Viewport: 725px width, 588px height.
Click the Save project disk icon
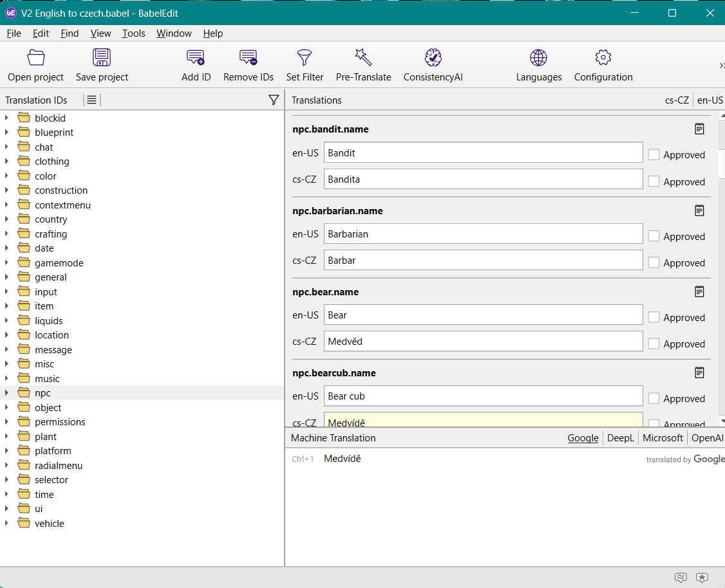click(x=102, y=58)
